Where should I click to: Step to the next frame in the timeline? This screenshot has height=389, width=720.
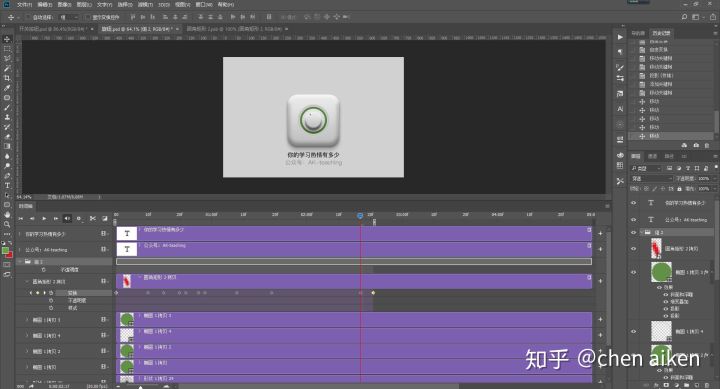pos(56,219)
